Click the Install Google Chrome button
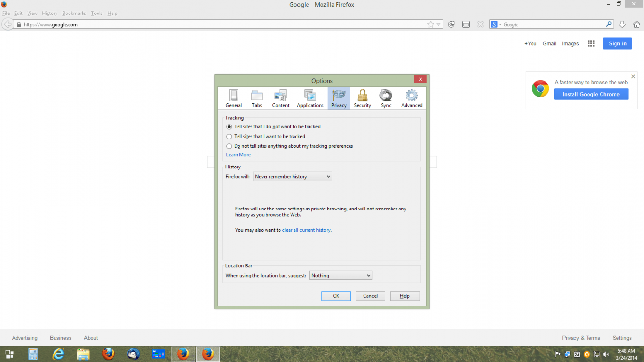The image size is (644, 362). 591,94
